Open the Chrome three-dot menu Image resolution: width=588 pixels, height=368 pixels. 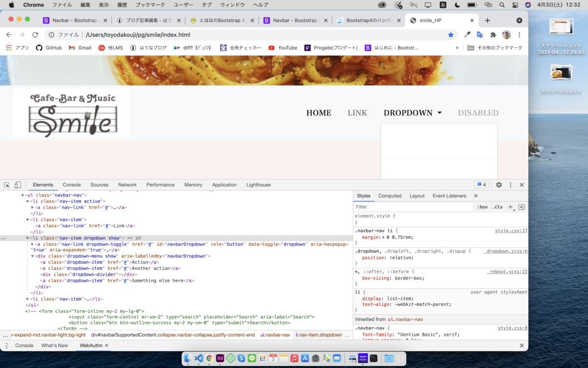point(519,35)
